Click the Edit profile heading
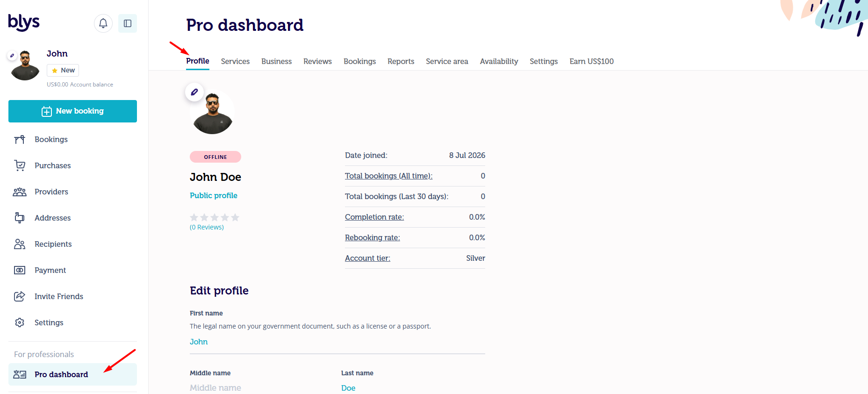Viewport: 868px width, 394px height. (x=219, y=291)
